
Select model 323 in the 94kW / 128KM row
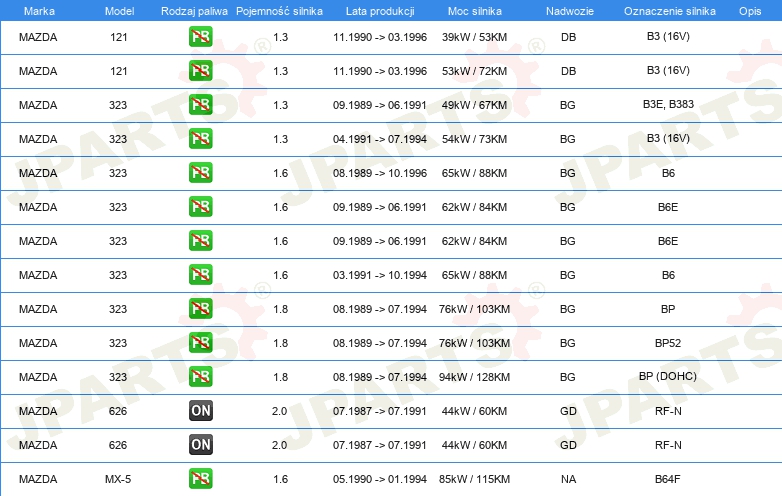click(x=118, y=377)
